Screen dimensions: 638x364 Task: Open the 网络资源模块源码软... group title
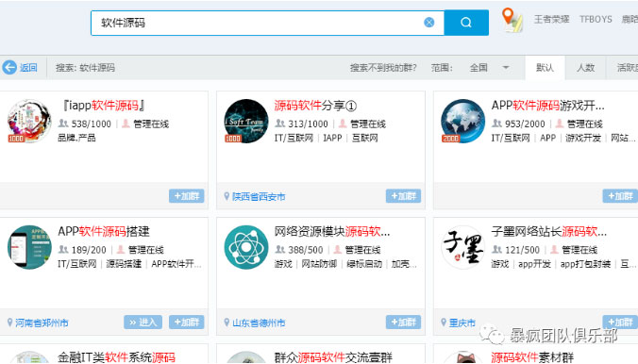point(332,232)
